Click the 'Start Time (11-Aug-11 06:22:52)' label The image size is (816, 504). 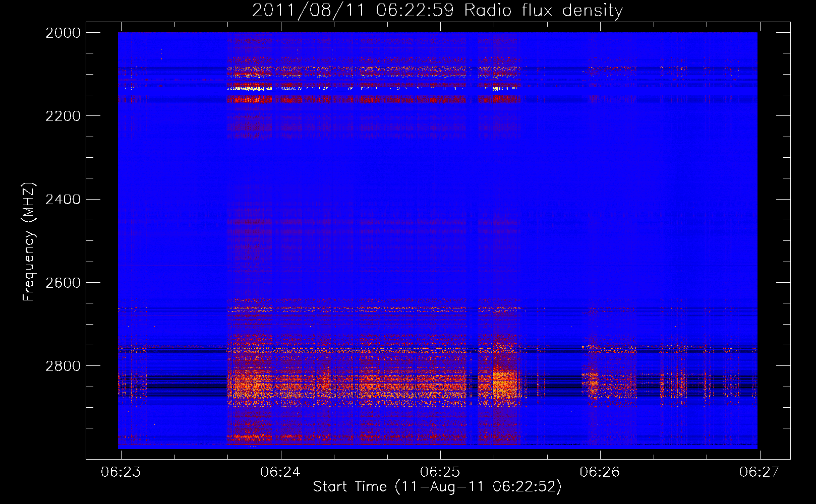pos(437,487)
